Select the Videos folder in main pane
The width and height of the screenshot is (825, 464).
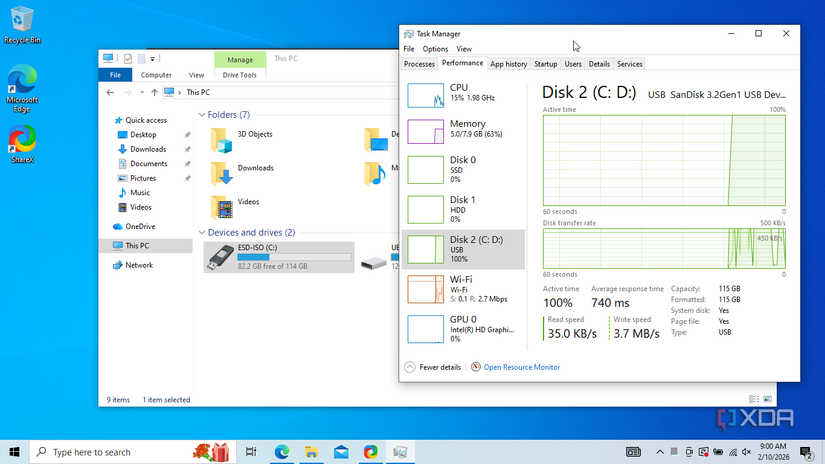(x=236, y=207)
